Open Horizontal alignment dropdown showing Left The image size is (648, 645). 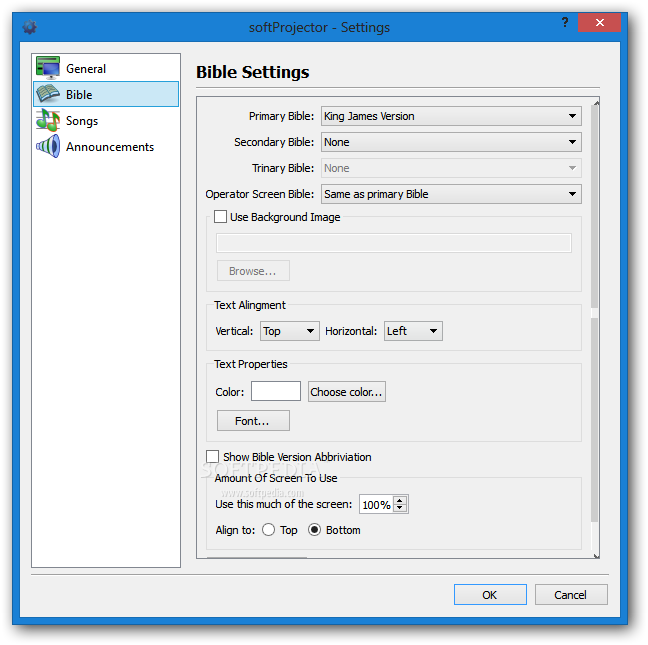click(x=413, y=331)
